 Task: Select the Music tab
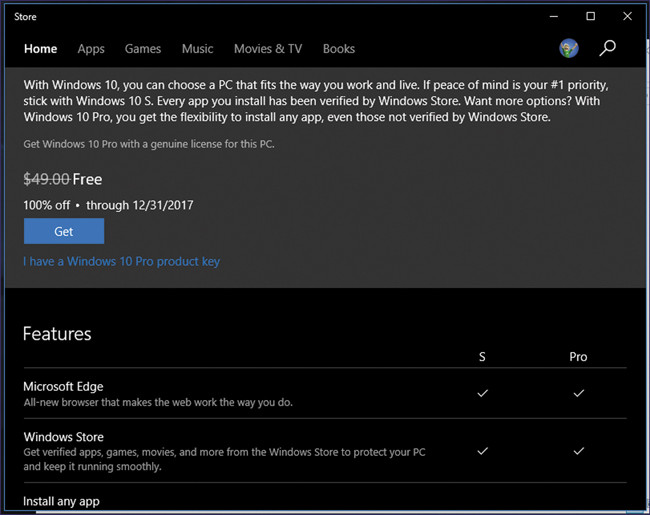tap(197, 49)
